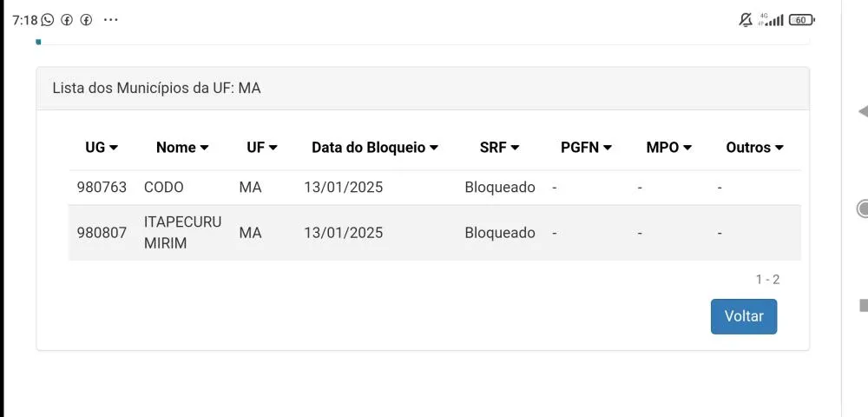This screenshot has height=417, width=868.
Task: Tap the three-dots notification overflow icon
Action: 110,20
